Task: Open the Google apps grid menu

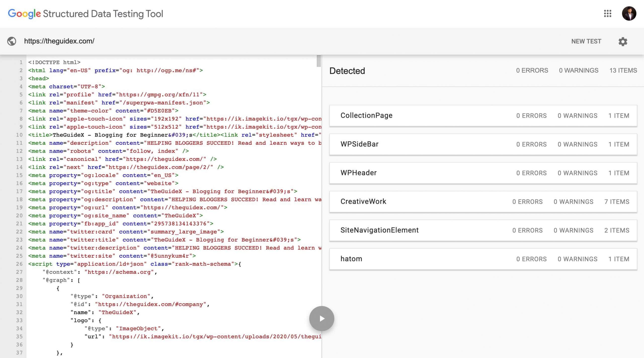Action: click(608, 14)
